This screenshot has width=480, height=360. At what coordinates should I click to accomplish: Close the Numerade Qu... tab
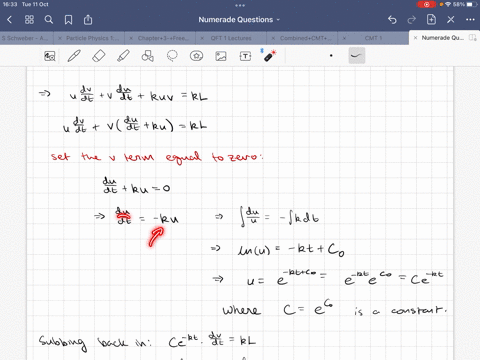pos(415,38)
